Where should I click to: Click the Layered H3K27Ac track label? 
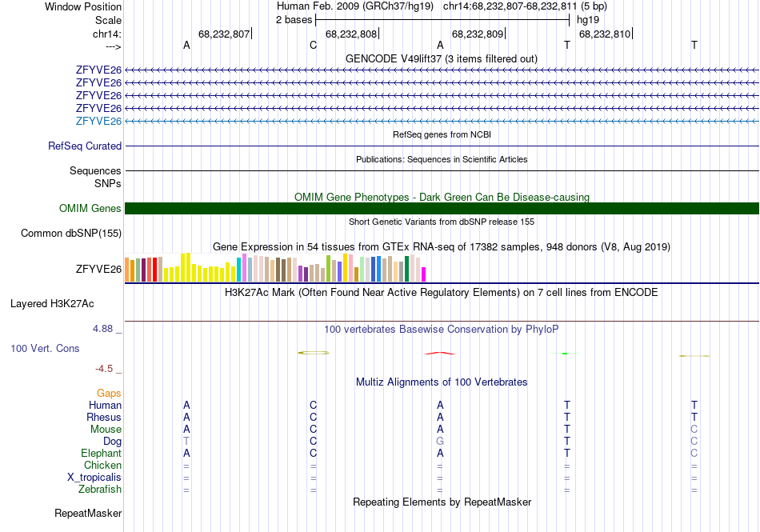pyautogui.click(x=52, y=304)
